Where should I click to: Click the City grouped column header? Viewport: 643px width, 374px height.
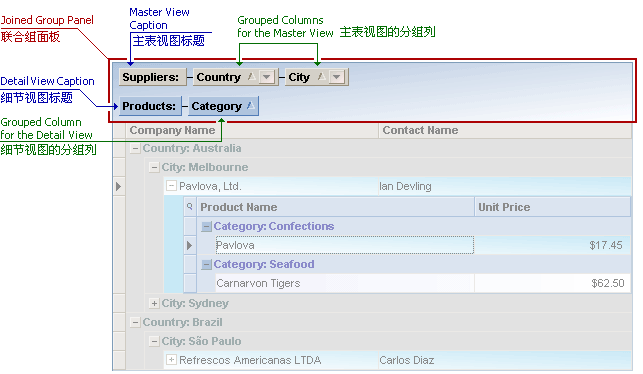click(317, 77)
